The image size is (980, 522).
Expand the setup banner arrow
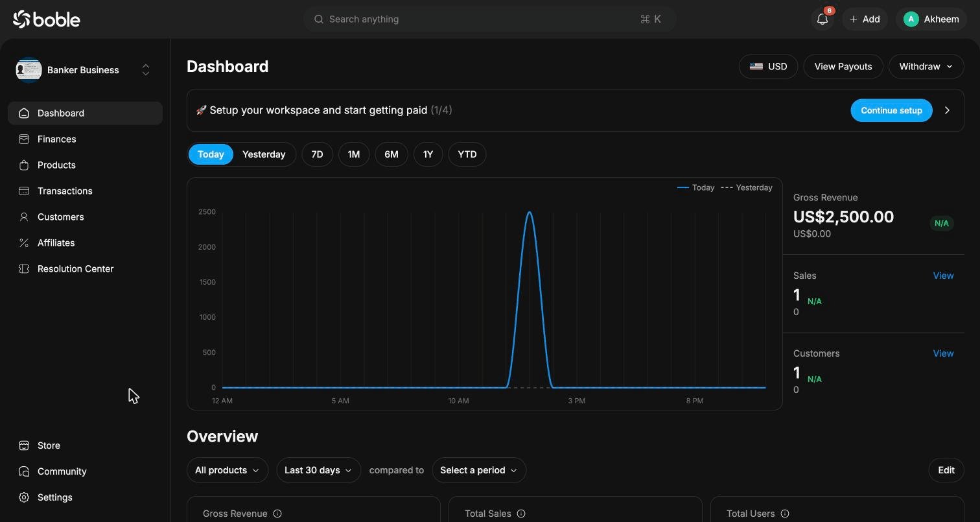[947, 110]
